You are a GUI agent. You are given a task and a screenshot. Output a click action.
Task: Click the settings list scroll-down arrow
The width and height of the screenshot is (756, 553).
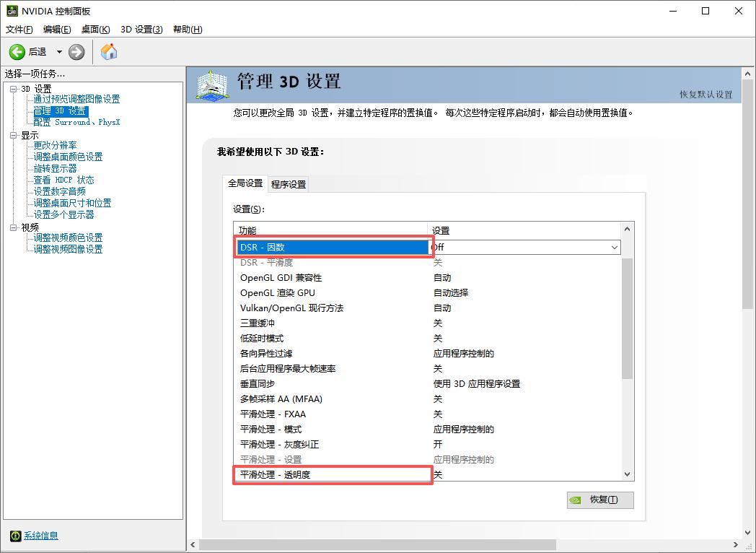628,474
